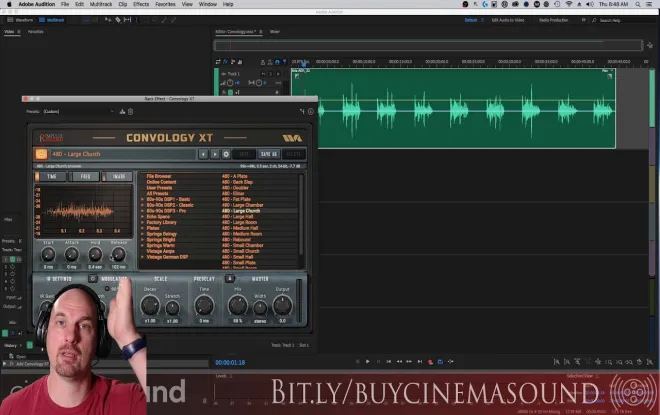This screenshot has height=415, width=660.
Task: Delete preset using trash icon
Action: [130, 112]
